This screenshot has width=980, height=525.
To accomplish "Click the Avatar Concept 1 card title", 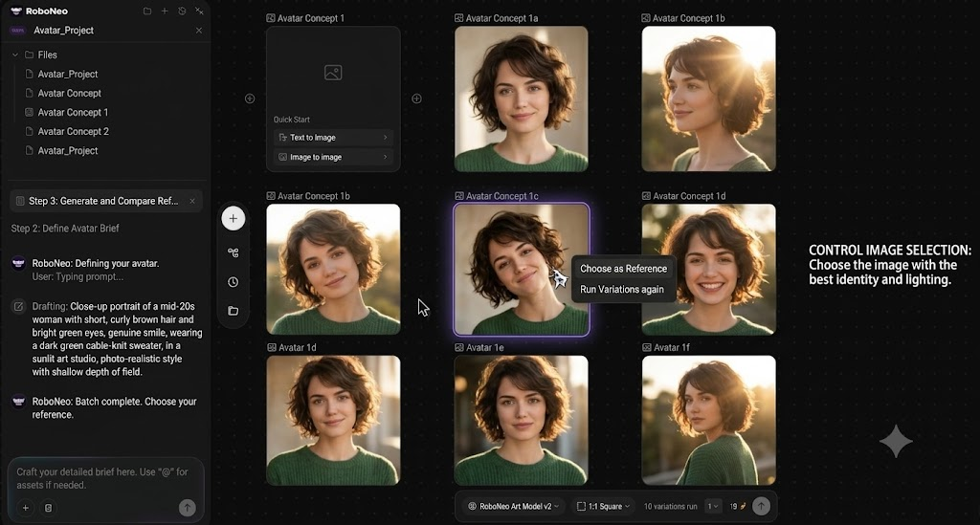I will [311, 18].
